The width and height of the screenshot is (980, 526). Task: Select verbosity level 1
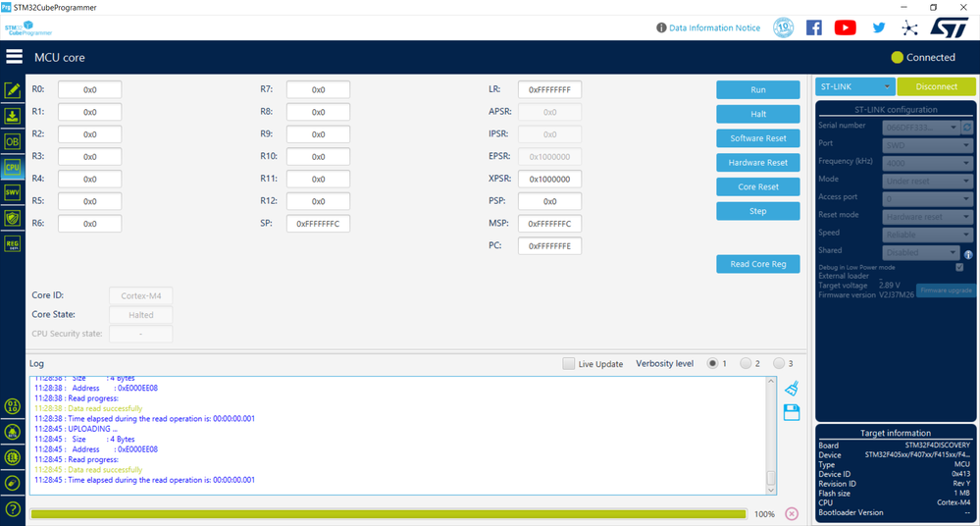[712, 363]
